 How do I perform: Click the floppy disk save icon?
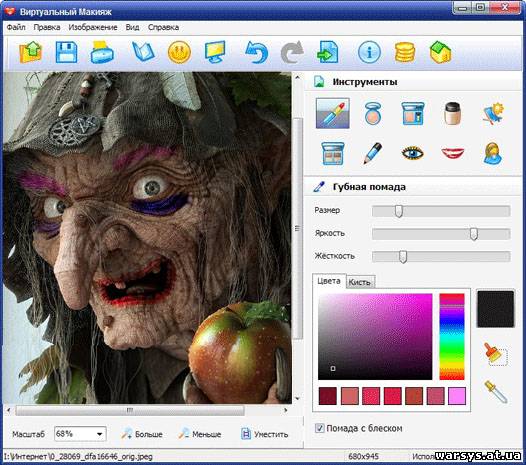pyautogui.click(x=66, y=52)
